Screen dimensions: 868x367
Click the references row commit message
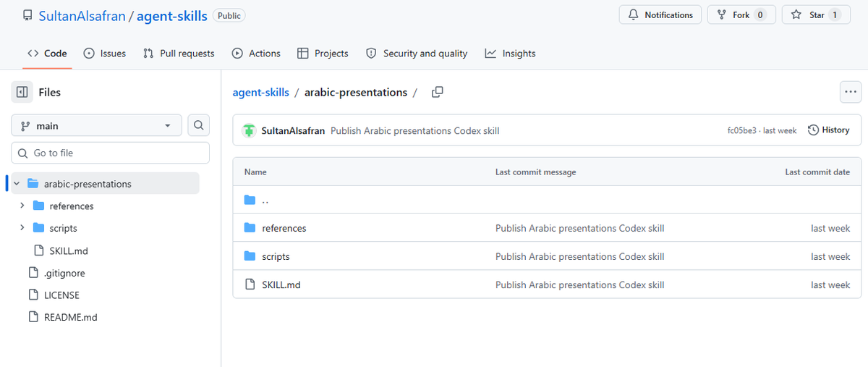click(579, 228)
